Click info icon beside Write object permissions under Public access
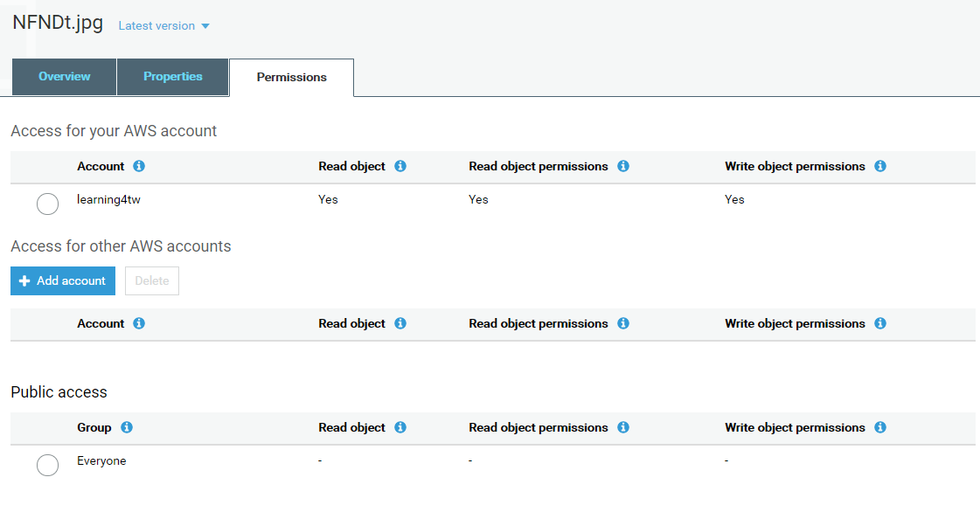The width and height of the screenshot is (980, 505). tap(880, 427)
